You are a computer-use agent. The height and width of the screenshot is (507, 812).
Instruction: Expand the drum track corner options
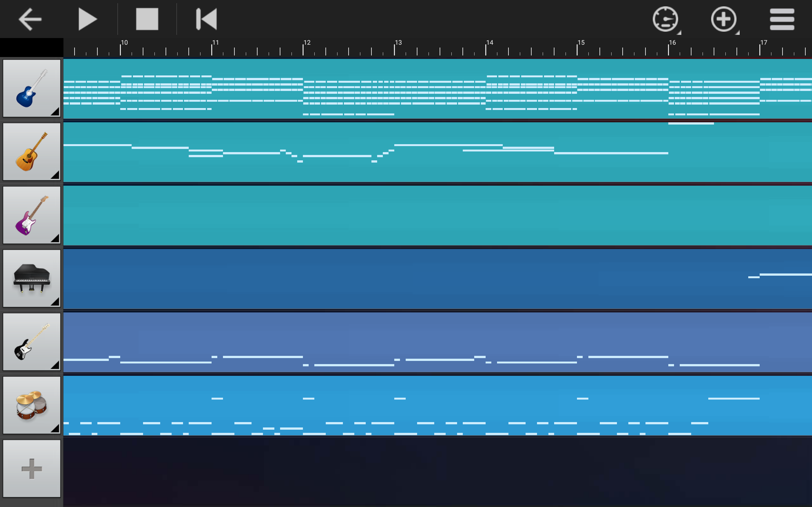click(x=56, y=428)
